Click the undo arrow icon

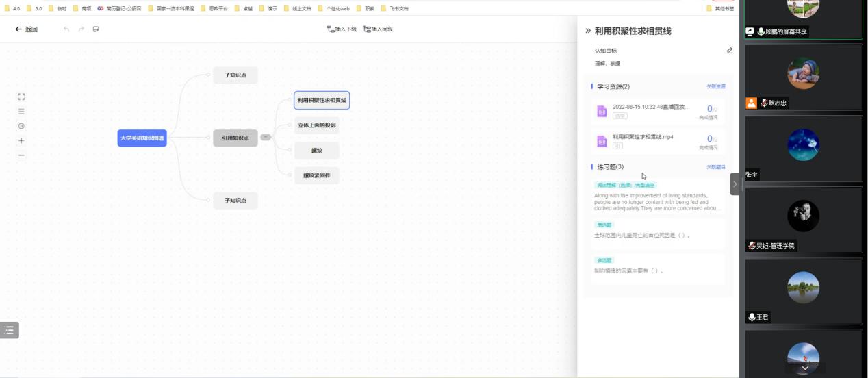pyautogui.click(x=66, y=29)
